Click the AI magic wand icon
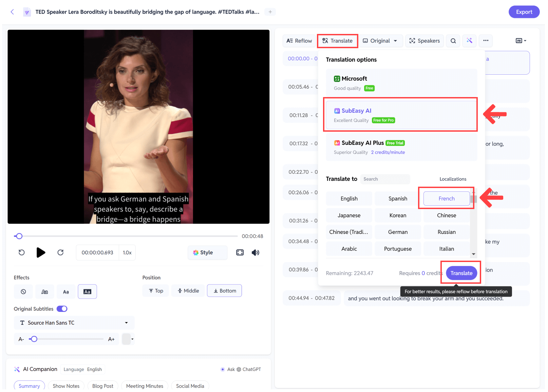548x392 pixels. [469, 41]
